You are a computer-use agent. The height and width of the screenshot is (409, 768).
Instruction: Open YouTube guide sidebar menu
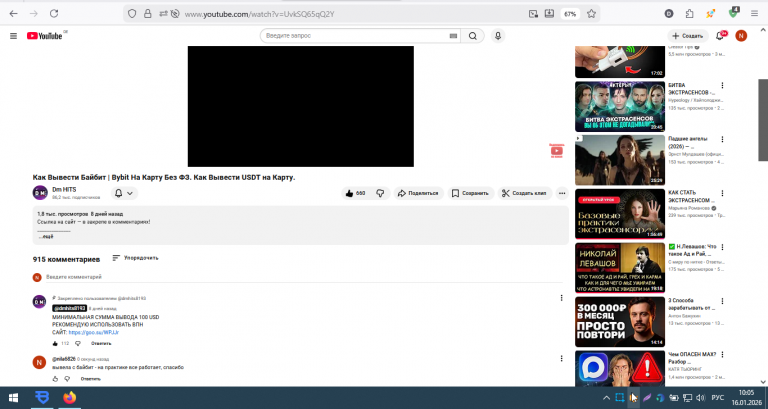(x=13, y=36)
